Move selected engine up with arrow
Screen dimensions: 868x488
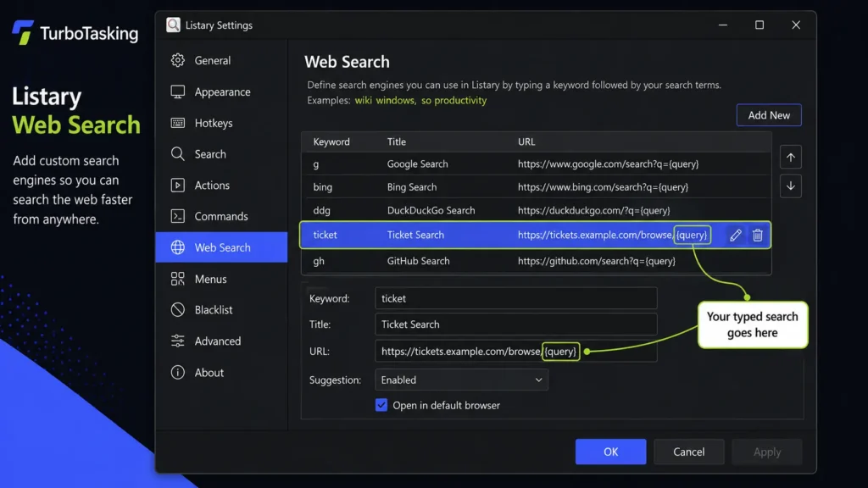(x=791, y=158)
